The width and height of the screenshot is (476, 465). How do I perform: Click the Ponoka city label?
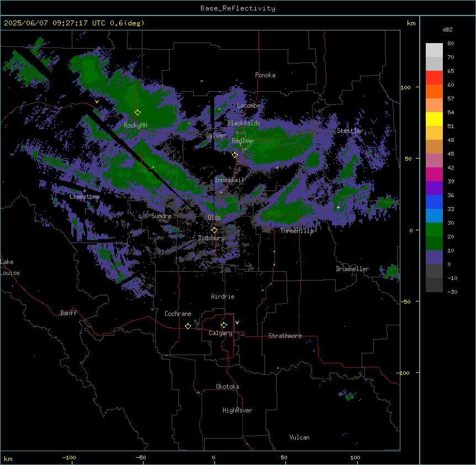click(x=265, y=75)
